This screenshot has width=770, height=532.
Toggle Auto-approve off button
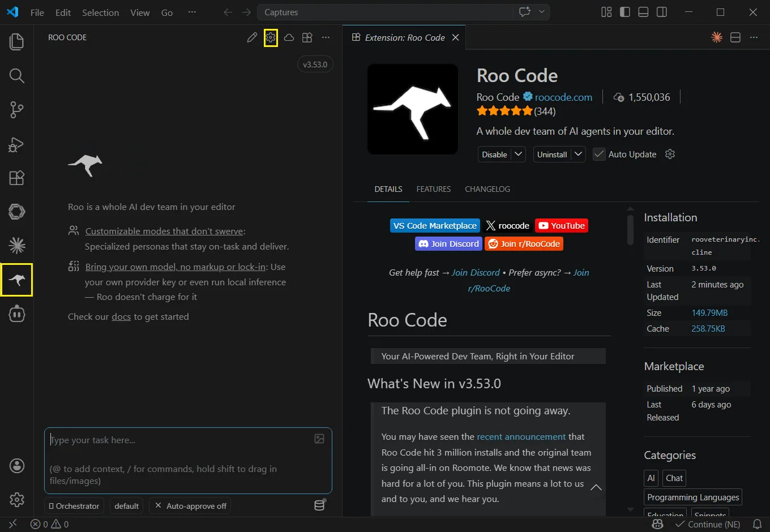coord(191,506)
